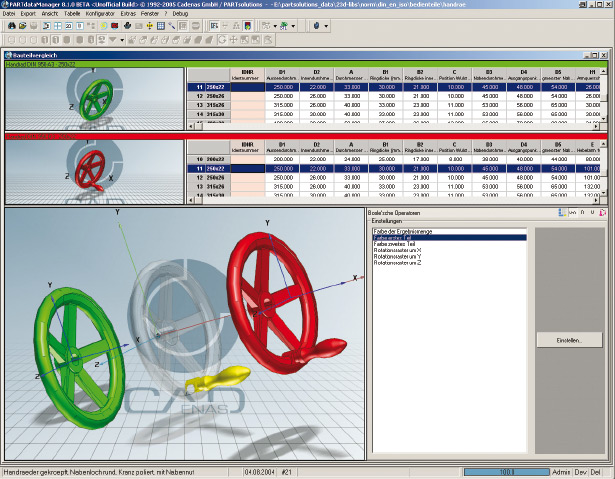Viewport: 615px width, 479px height.
Task: Click left arrow of lower table horizontal scrollbar
Action: [x=191, y=200]
